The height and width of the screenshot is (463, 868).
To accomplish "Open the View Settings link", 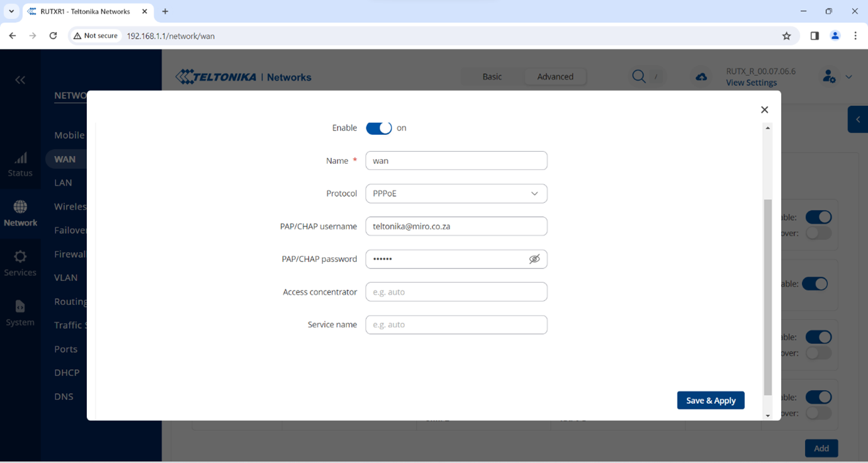I will coord(751,83).
